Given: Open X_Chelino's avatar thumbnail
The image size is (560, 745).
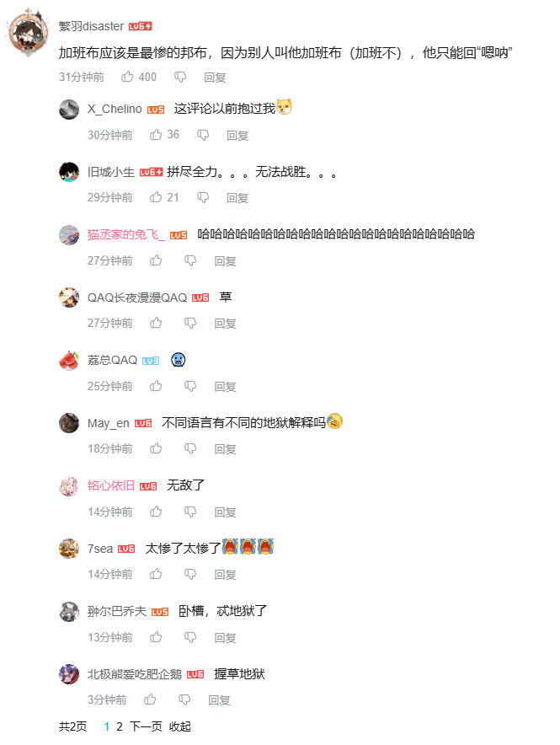Looking at the screenshot, I should (69, 110).
